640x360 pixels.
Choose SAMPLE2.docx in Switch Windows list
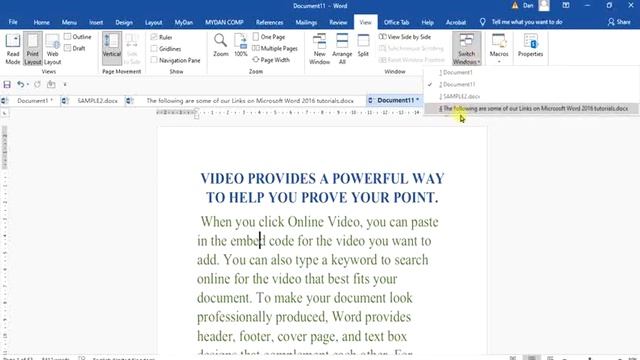(531, 97)
